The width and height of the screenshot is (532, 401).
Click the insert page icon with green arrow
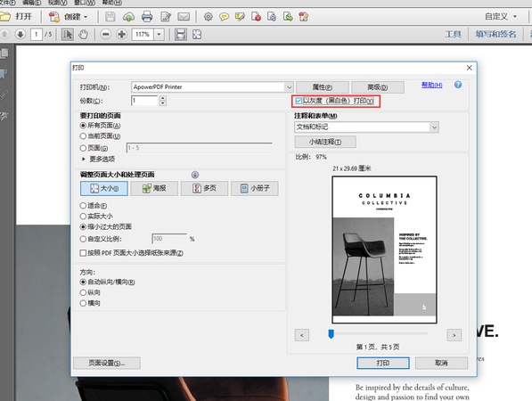(288, 16)
